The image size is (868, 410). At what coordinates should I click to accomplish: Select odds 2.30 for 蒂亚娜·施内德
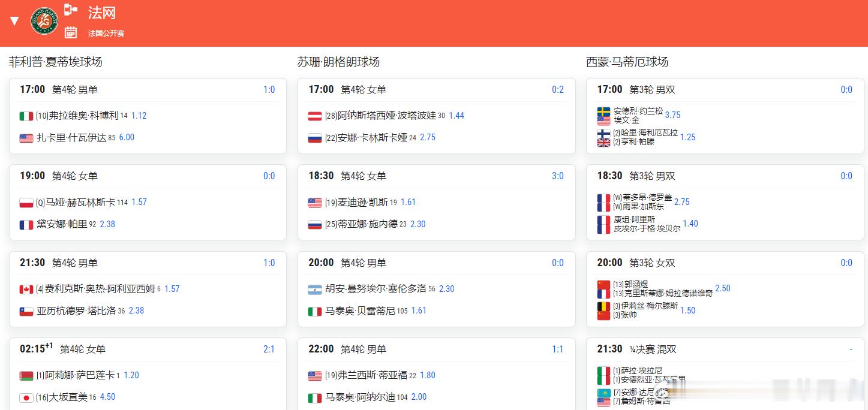(418, 224)
